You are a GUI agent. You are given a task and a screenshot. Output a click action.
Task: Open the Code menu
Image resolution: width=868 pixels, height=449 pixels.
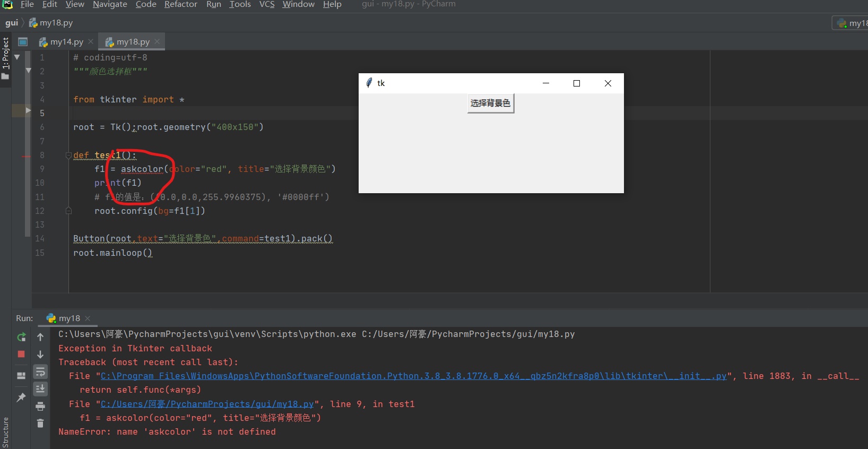146,4
